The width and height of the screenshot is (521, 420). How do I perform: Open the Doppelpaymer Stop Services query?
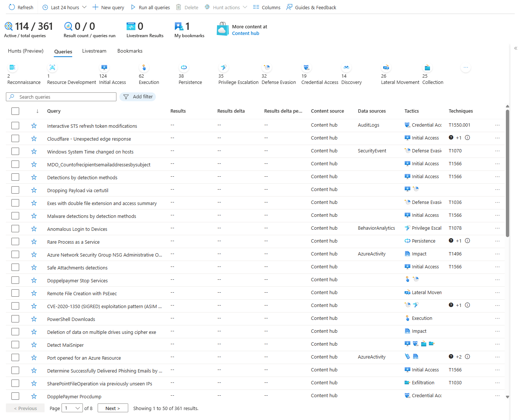coord(77,280)
